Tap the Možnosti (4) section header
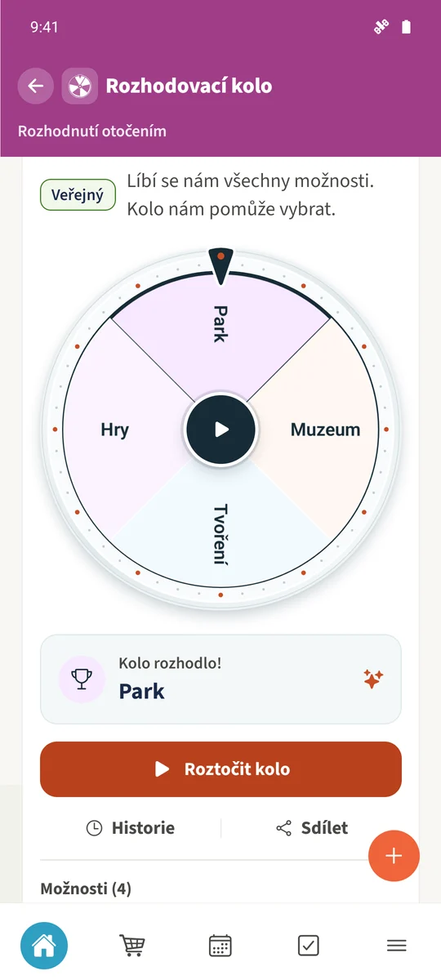Image resolution: width=441 pixels, height=980 pixels. click(86, 889)
